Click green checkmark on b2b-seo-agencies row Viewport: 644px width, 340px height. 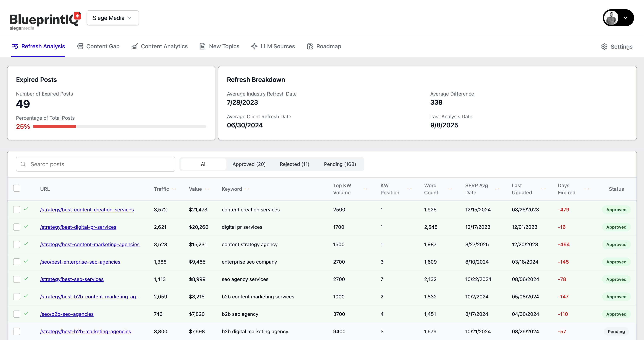click(26, 313)
